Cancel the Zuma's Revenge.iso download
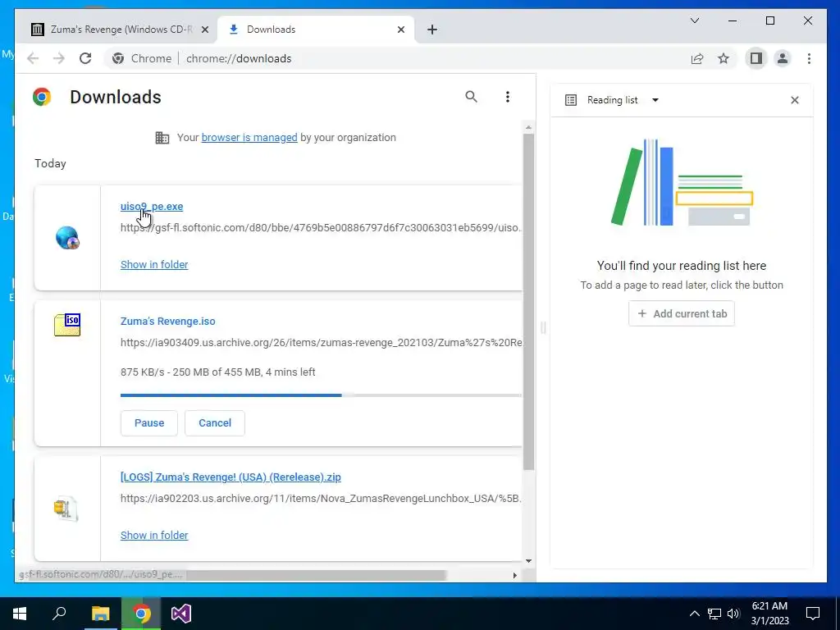Screen dimensions: 840x630 pyautogui.click(x=215, y=423)
